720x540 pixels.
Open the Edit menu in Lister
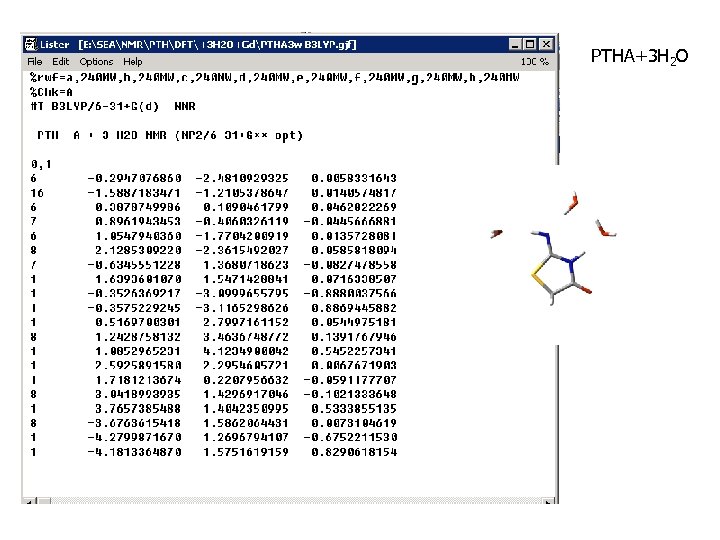pos(60,62)
